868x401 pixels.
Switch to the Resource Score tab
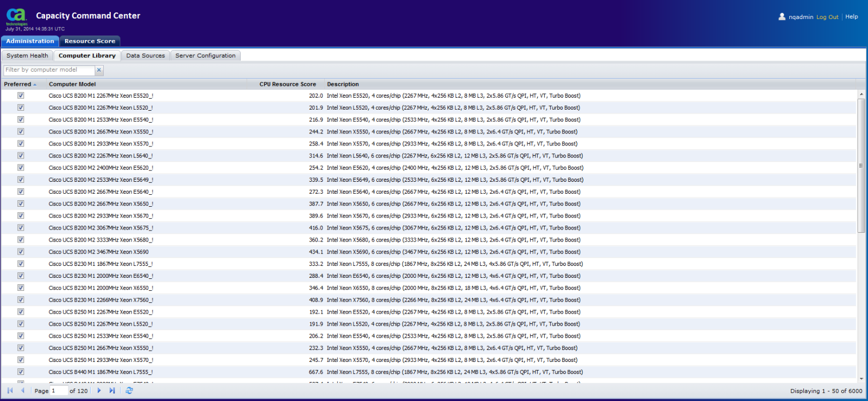pyautogui.click(x=90, y=41)
